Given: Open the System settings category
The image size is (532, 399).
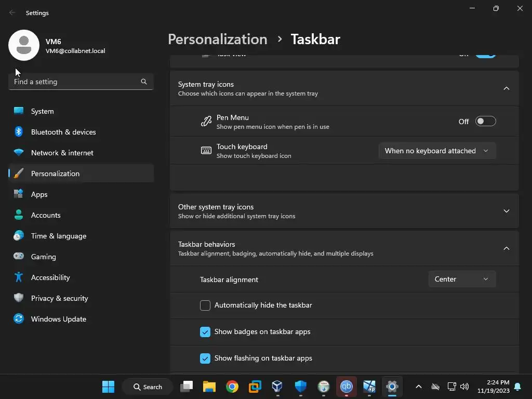Looking at the screenshot, I should pyautogui.click(x=81, y=111).
